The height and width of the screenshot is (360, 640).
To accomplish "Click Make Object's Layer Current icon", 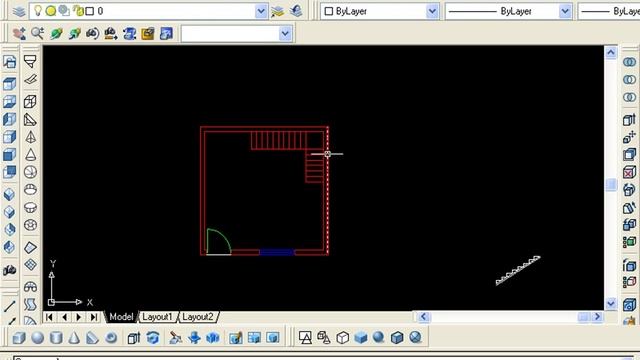I will 278,11.
